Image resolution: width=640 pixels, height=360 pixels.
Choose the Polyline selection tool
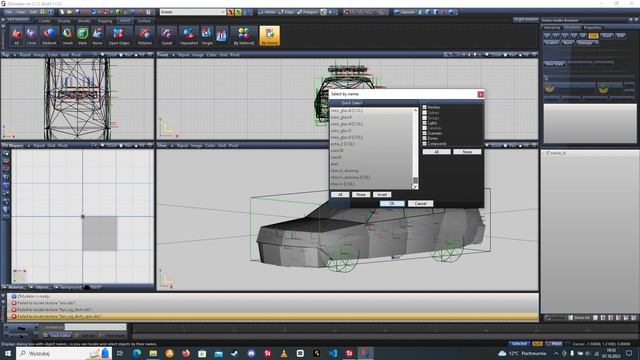(x=145, y=36)
